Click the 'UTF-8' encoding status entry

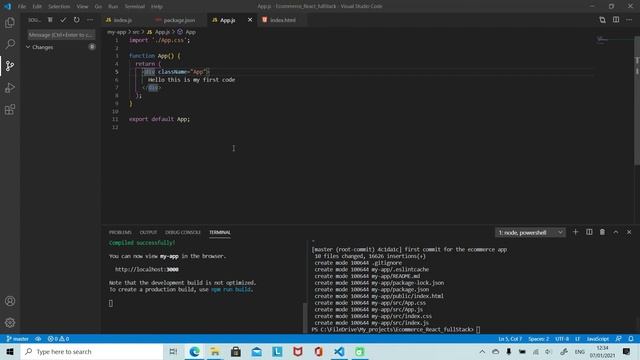[x=562, y=339]
